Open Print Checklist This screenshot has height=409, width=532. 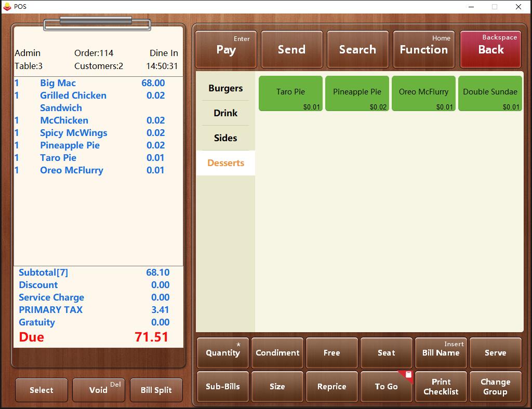(441, 387)
